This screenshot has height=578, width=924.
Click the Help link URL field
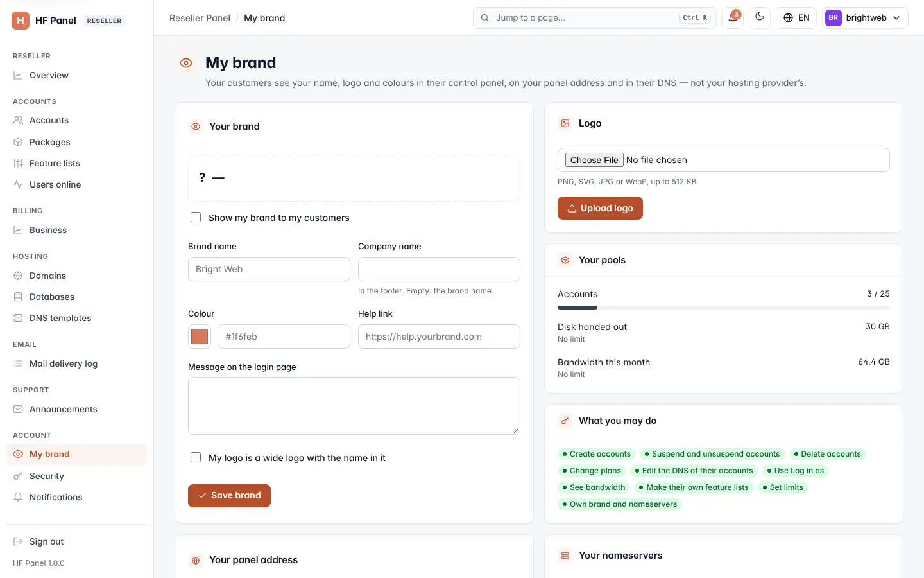(x=439, y=337)
